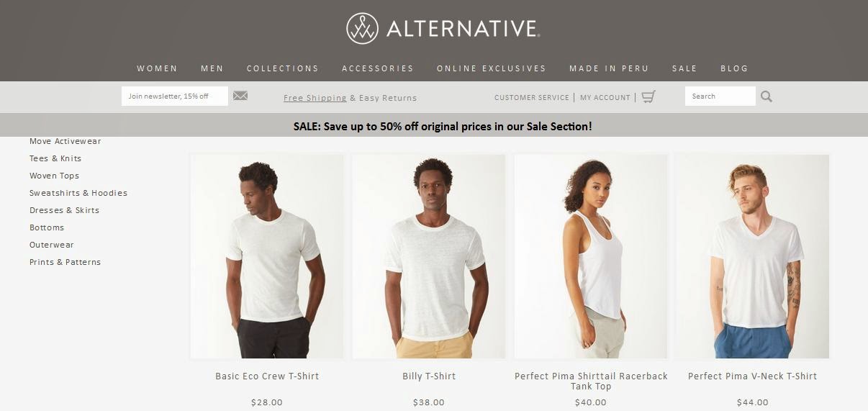Screen dimensions: 868x411
Task: View Perfect Pima Shirttail Racerback Tank Top
Action: [x=591, y=381]
